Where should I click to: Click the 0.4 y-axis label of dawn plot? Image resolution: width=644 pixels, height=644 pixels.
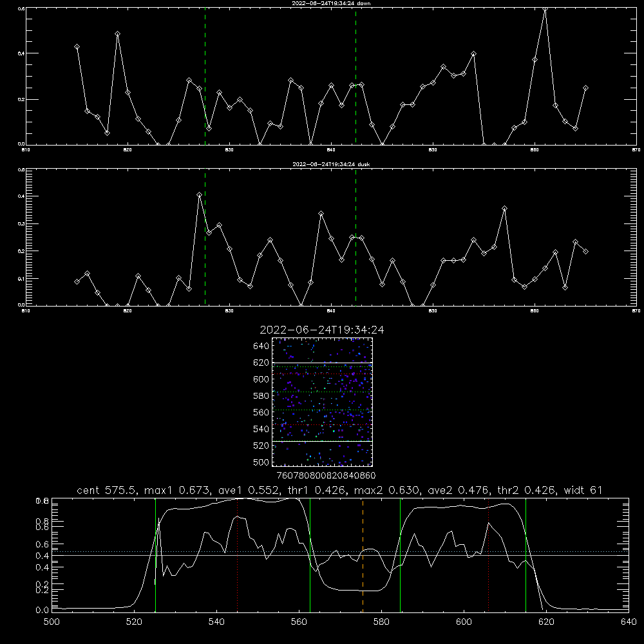tap(21, 53)
